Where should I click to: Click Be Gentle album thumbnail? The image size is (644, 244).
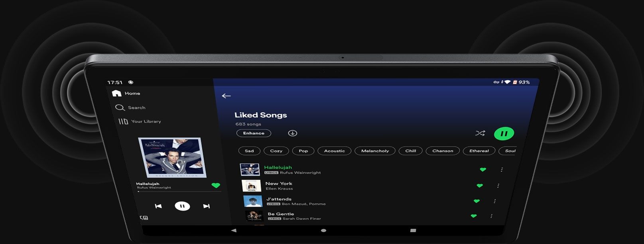[x=255, y=216]
